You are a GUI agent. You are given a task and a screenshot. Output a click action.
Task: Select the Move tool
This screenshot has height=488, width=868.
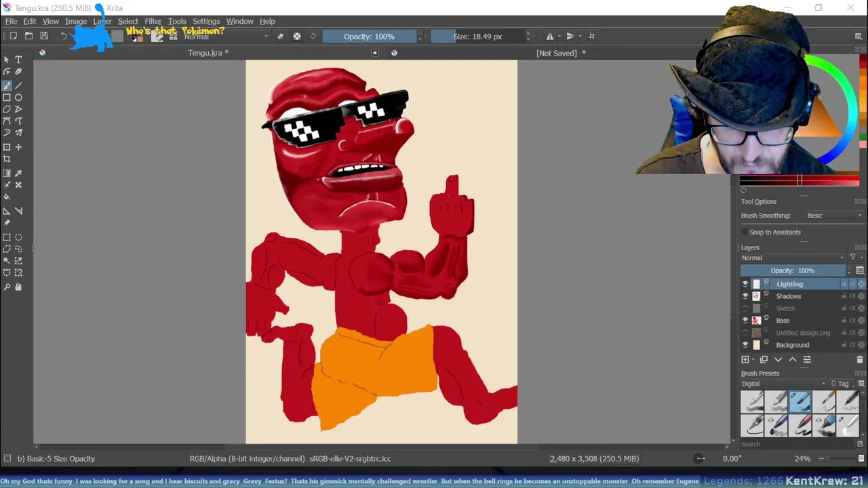click(x=18, y=147)
